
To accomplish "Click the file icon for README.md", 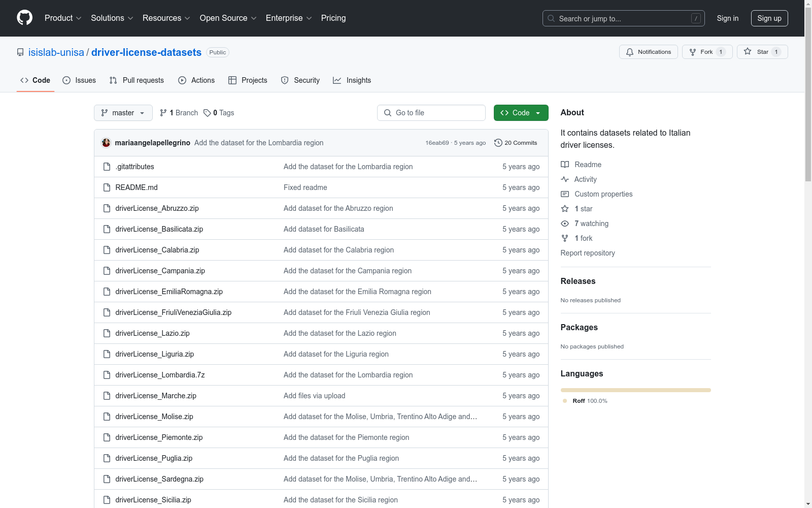I will (107, 187).
